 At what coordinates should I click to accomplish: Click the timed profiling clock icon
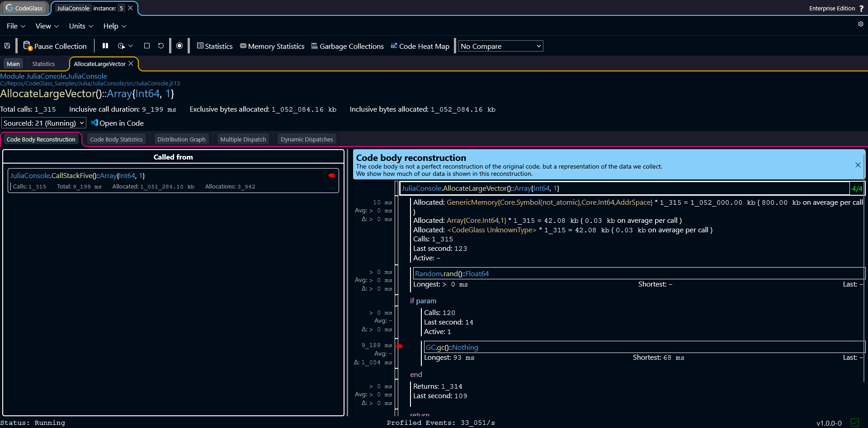pos(121,46)
